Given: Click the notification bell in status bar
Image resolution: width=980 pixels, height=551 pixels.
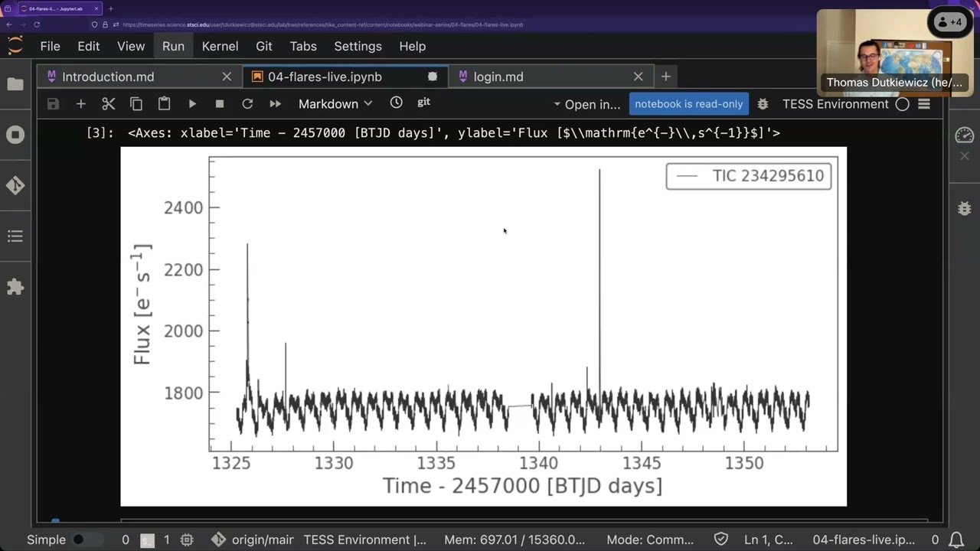Looking at the screenshot, I should (x=957, y=540).
